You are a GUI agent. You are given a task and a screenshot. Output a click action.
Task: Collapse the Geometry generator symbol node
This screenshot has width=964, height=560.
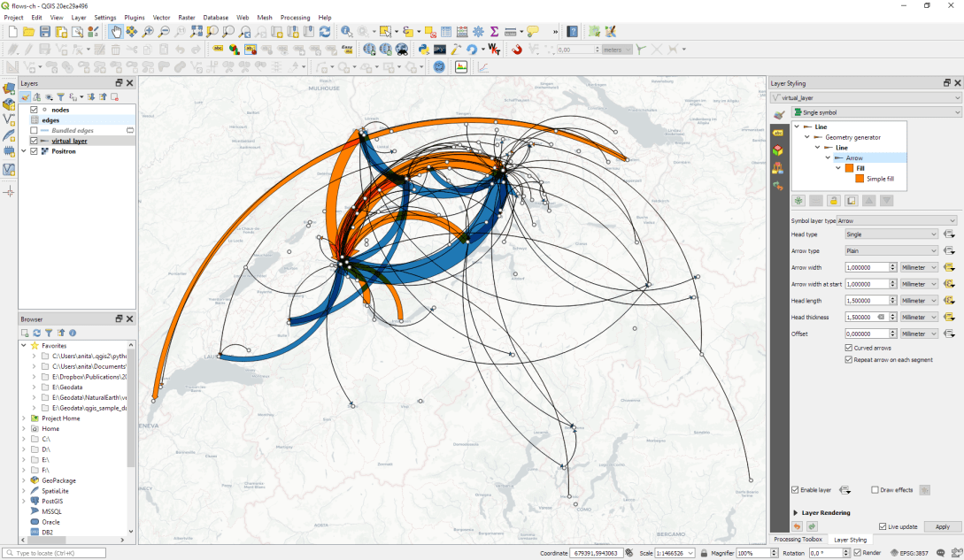806,136
